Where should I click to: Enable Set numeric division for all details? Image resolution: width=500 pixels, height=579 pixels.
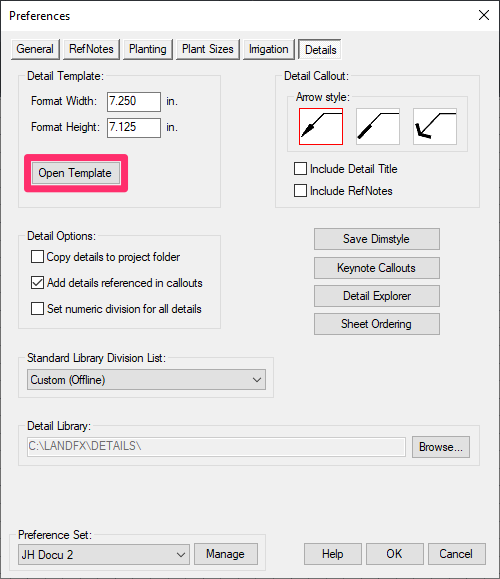[37, 309]
